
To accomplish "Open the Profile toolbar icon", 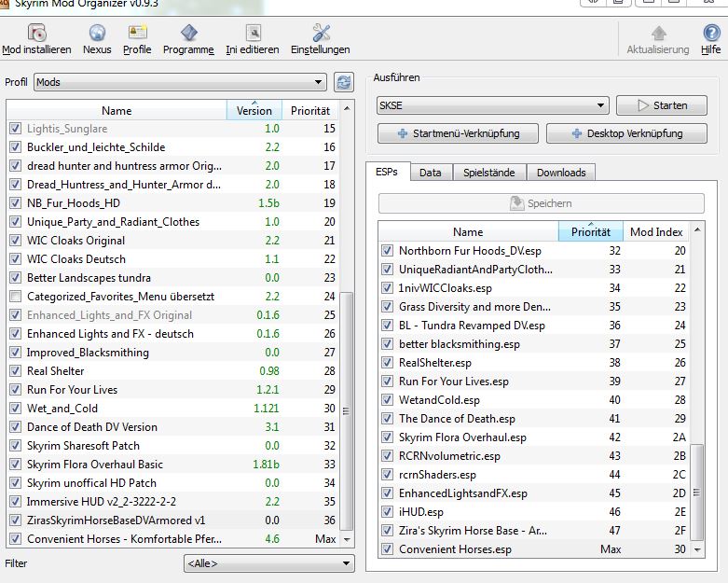I will [x=137, y=35].
